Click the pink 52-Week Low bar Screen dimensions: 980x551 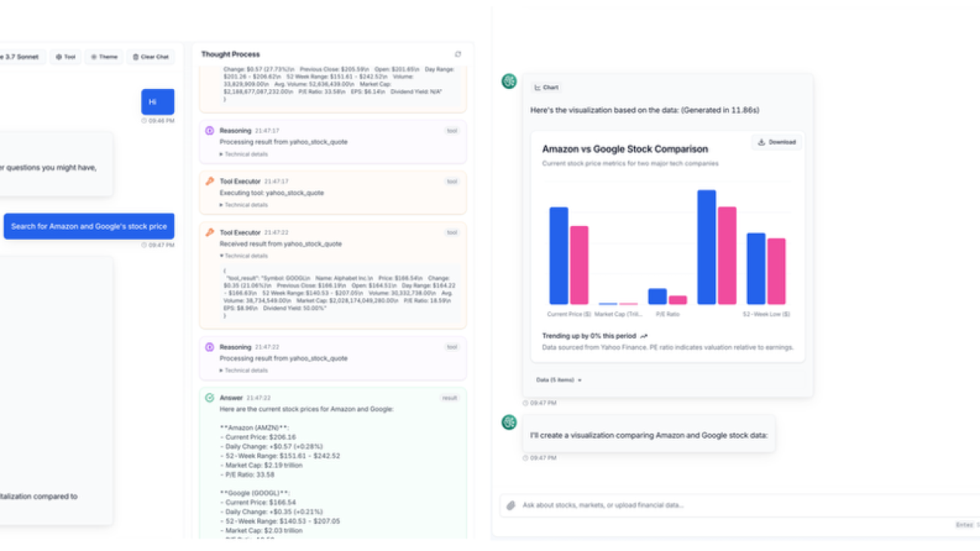click(x=776, y=271)
